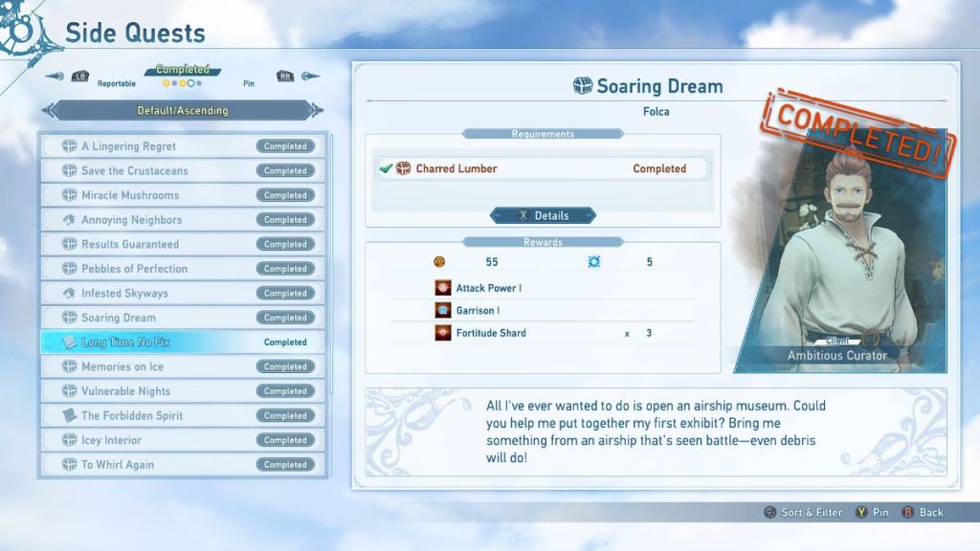This screenshot has width=980, height=551.
Task: Click Sort & Filter at the bottom
Action: [x=811, y=513]
